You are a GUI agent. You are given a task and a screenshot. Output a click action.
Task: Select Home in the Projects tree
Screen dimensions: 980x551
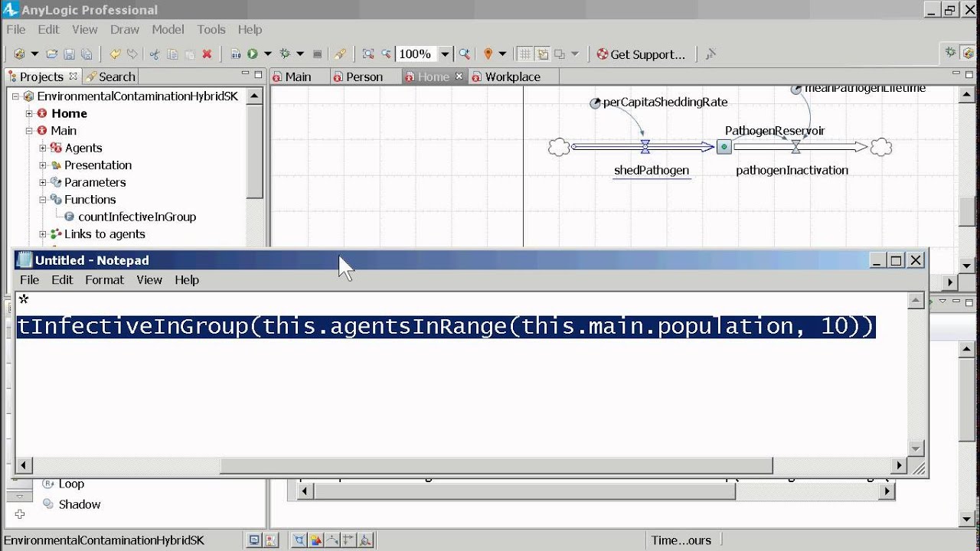[69, 113]
